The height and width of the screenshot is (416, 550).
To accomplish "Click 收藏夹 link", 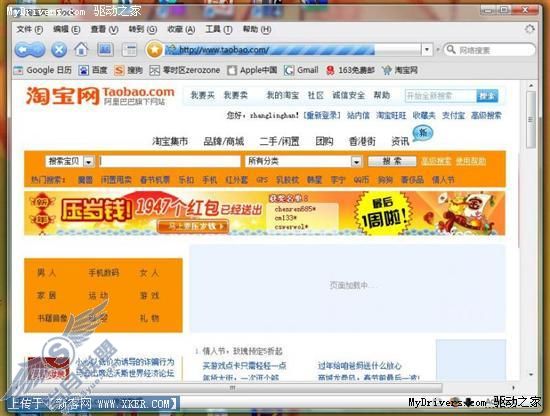I will point(424,115).
